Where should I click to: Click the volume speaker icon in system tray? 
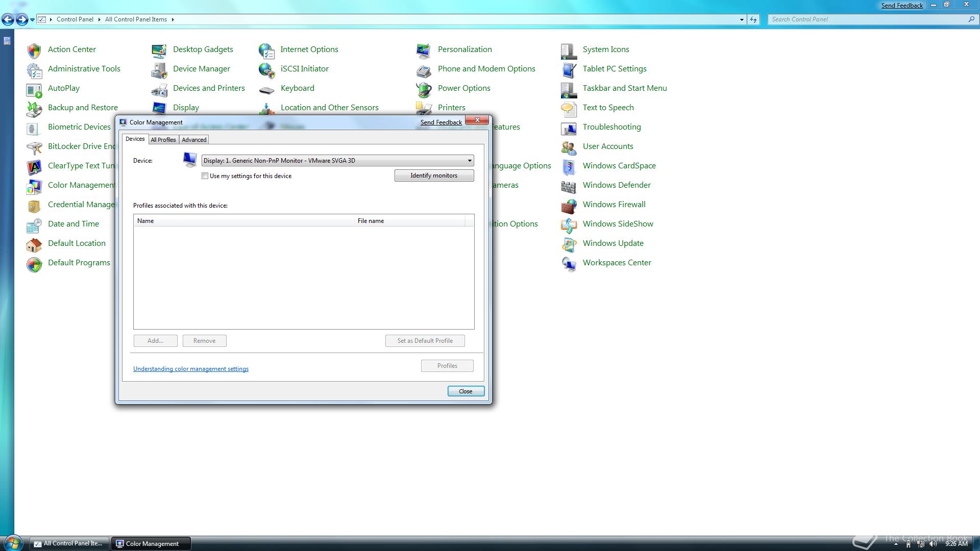933,544
